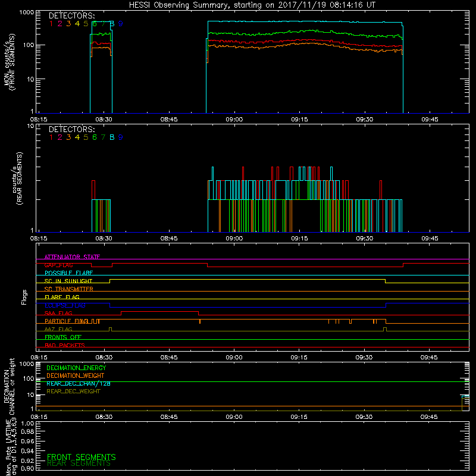This screenshot has height=476, width=476.
Task: Click detector number 5 in rear segments legend
Action: (x=86, y=137)
